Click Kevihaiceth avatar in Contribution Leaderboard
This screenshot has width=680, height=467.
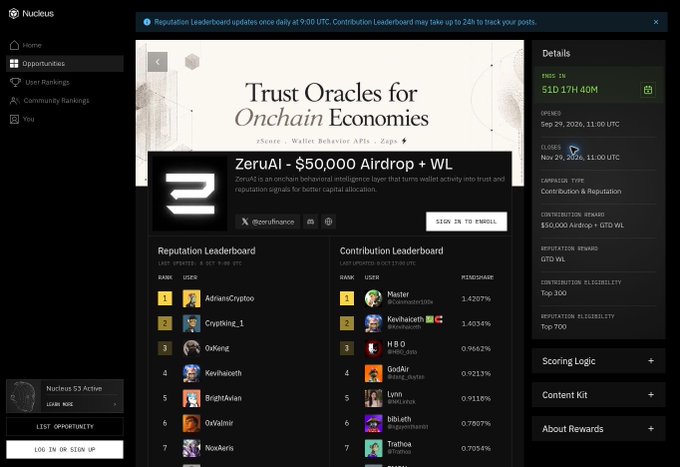[373, 323]
